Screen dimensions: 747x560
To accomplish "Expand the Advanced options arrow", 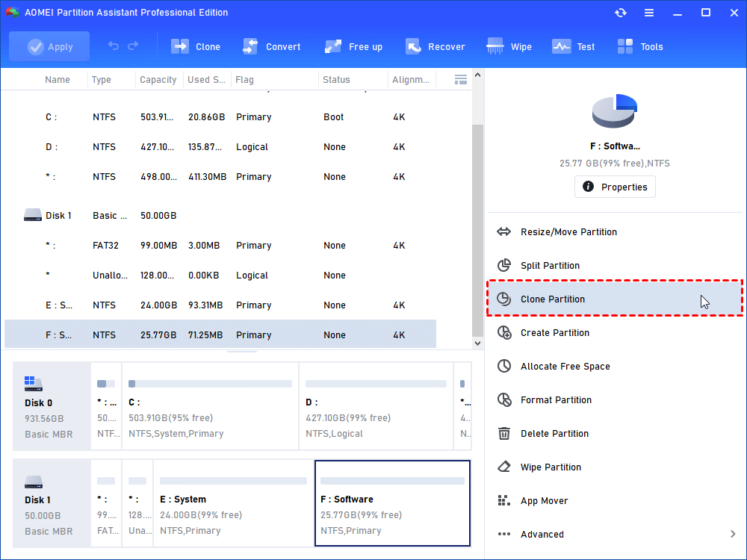I will (x=733, y=535).
